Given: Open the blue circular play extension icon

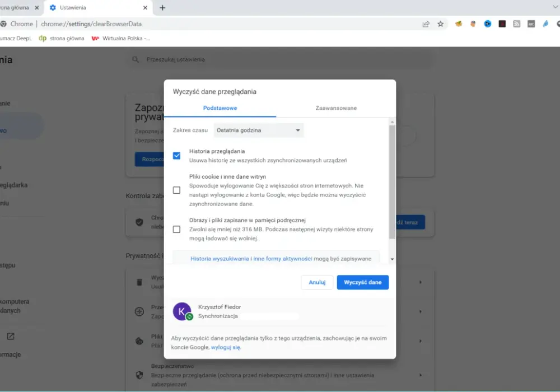Looking at the screenshot, I should click(x=488, y=24).
